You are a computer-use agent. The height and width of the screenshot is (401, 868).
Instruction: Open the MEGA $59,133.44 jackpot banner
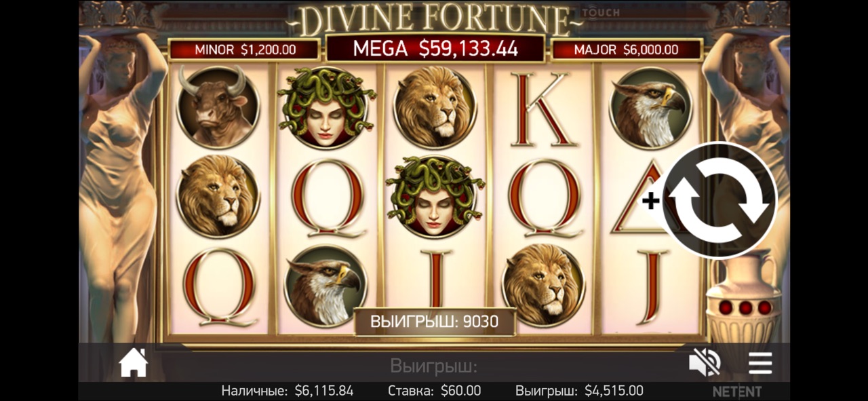tap(435, 48)
